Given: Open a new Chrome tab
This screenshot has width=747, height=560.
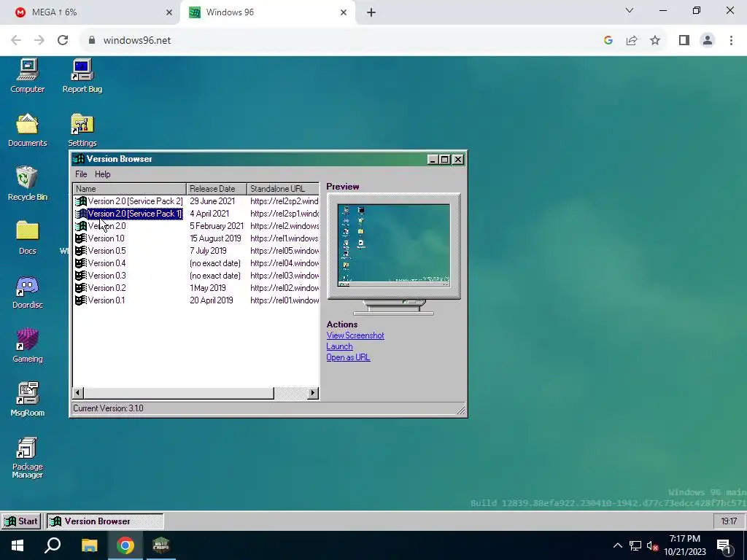Looking at the screenshot, I should [371, 12].
